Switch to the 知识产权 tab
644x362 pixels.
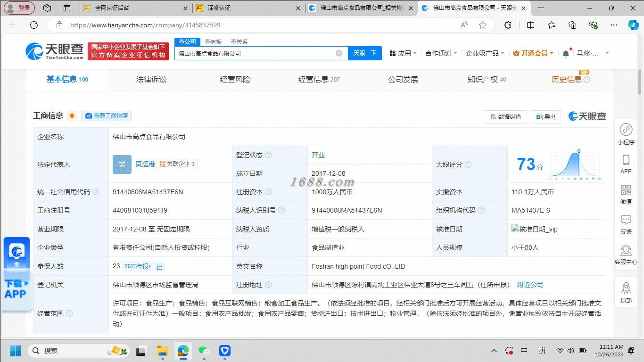click(487, 80)
